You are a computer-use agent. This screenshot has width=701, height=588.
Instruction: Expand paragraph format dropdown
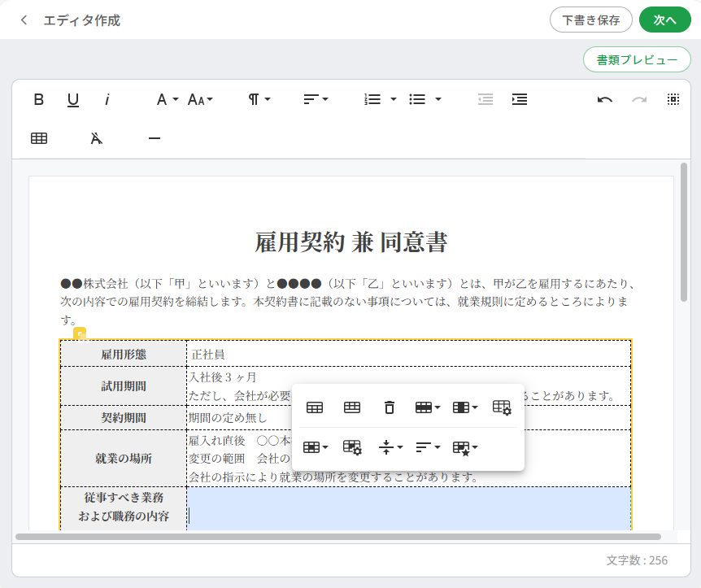point(259,99)
